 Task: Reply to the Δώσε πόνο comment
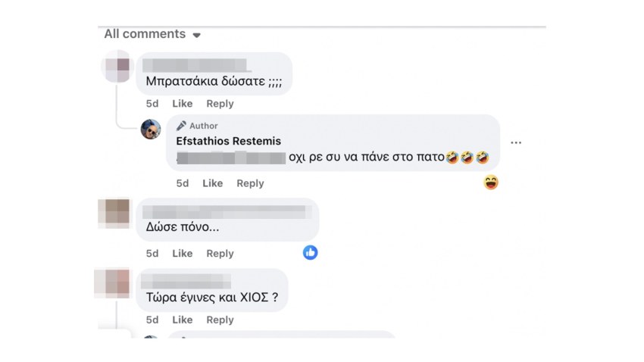point(220,254)
